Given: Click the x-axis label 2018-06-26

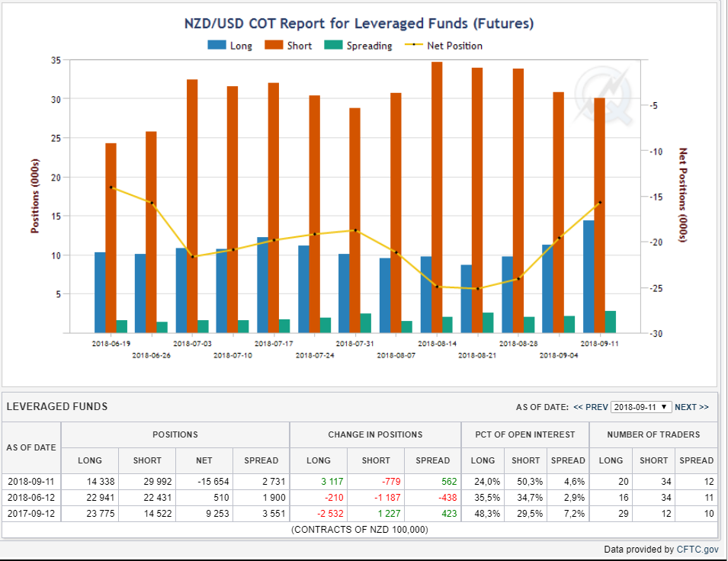Looking at the screenshot, I should [152, 355].
